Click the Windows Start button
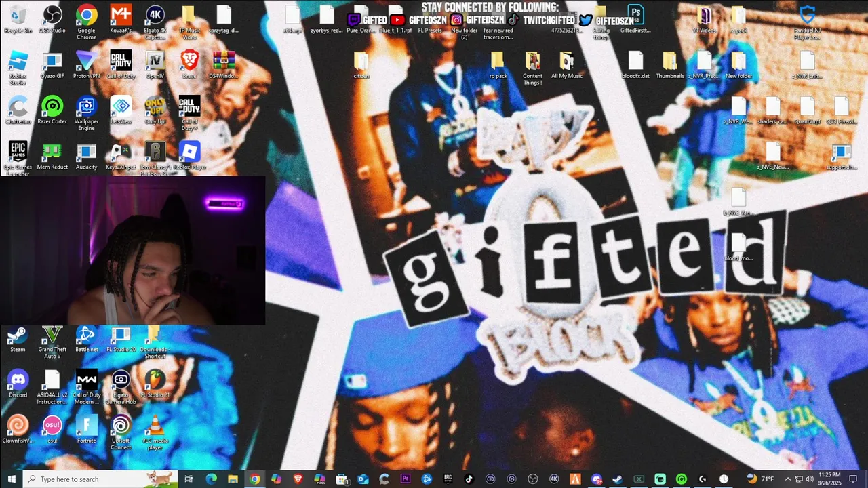 coord(11,479)
